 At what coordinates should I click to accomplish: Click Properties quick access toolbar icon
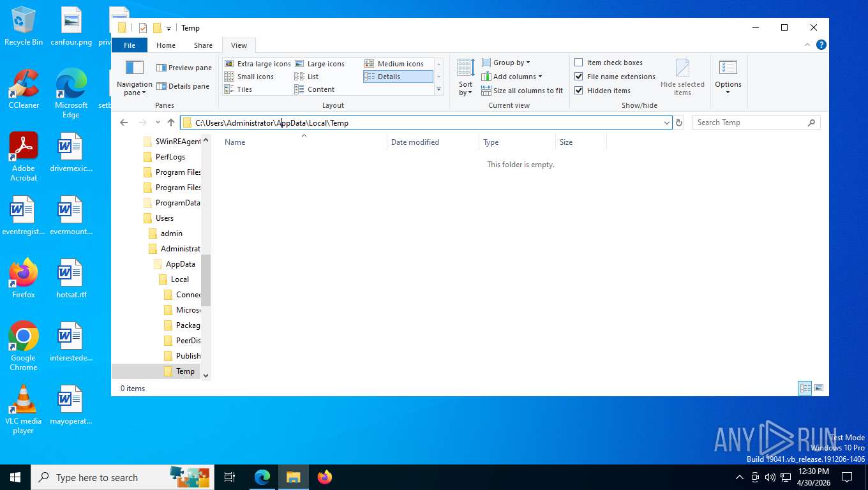143,28
